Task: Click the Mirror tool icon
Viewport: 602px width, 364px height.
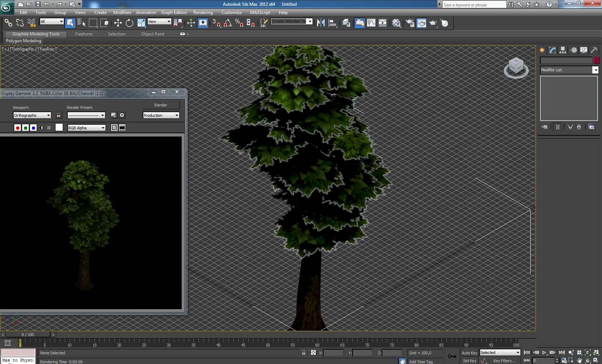Action: pos(321,23)
